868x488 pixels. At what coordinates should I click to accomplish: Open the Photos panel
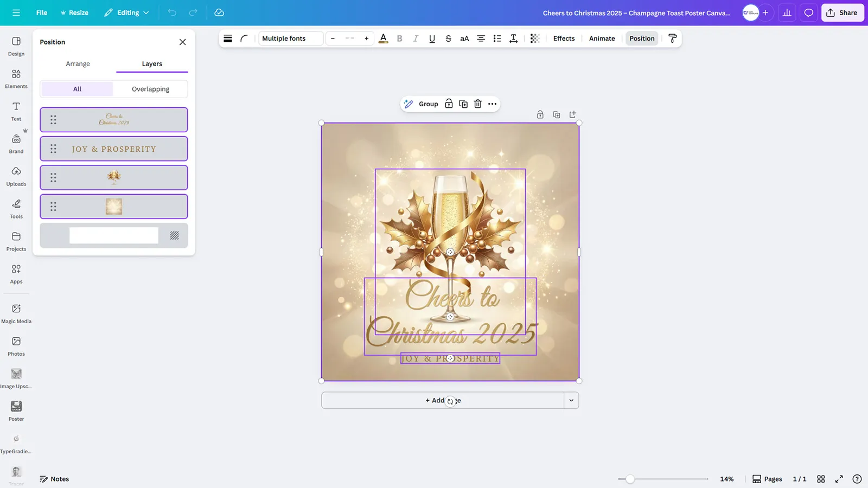click(x=16, y=345)
